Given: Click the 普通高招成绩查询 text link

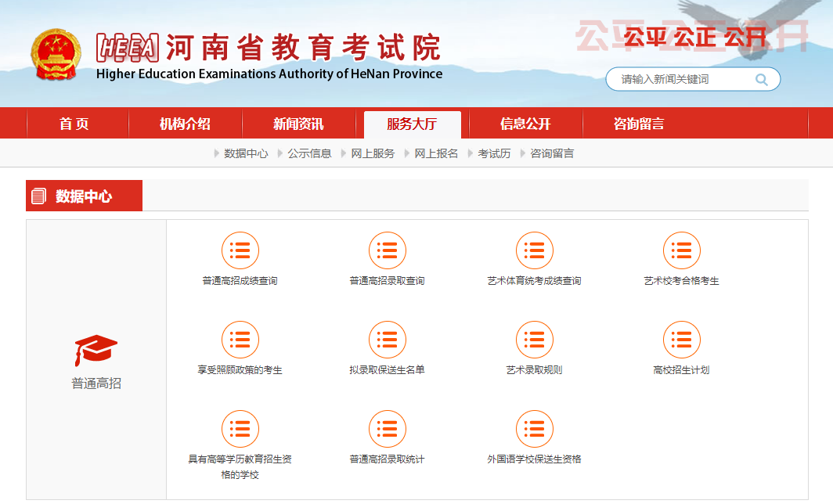Looking at the screenshot, I should point(240,280).
